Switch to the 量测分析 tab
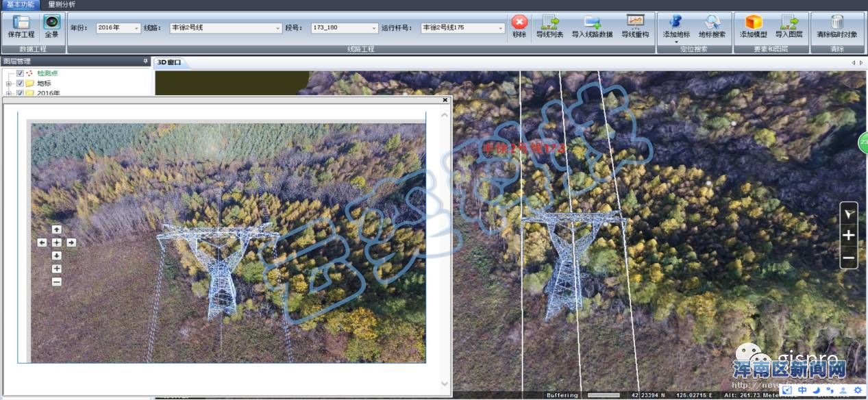 (62, 4)
